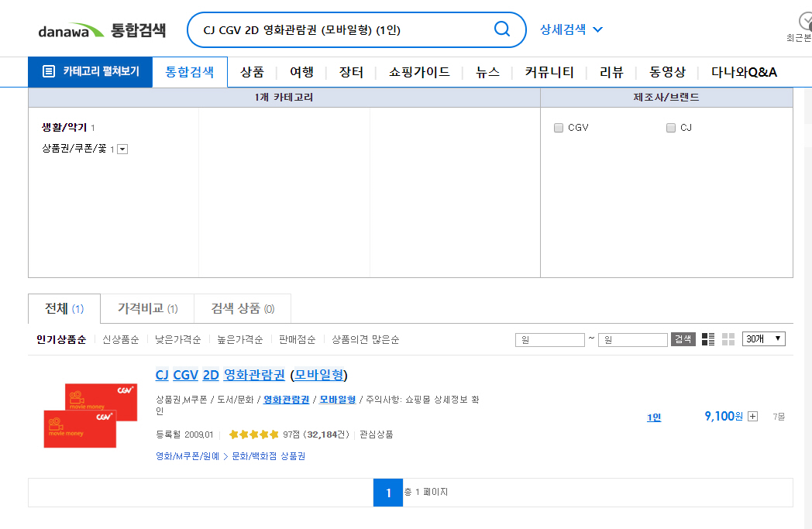The height and width of the screenshot is (529, 812).
Task: Select the 전체 (1) results tab
Action: [64, 308]
